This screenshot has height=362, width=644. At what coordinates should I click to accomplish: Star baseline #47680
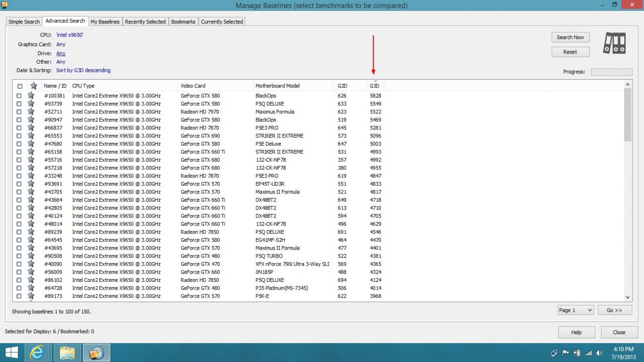point(31,144)
